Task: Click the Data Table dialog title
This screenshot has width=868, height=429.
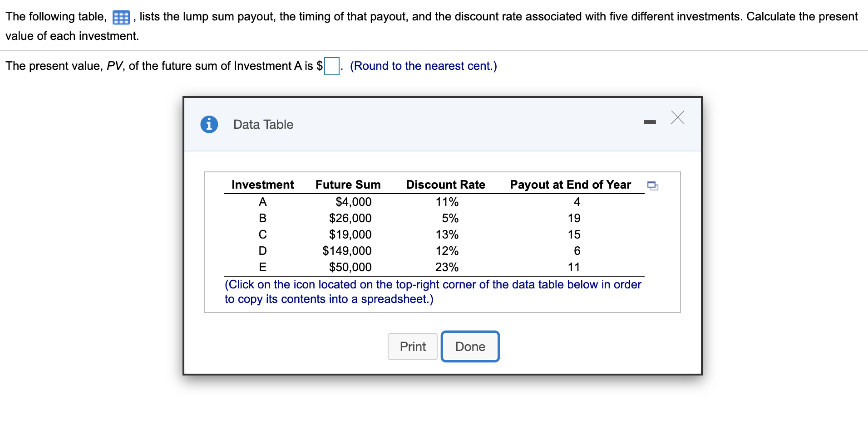Action: tap(263, 124)
